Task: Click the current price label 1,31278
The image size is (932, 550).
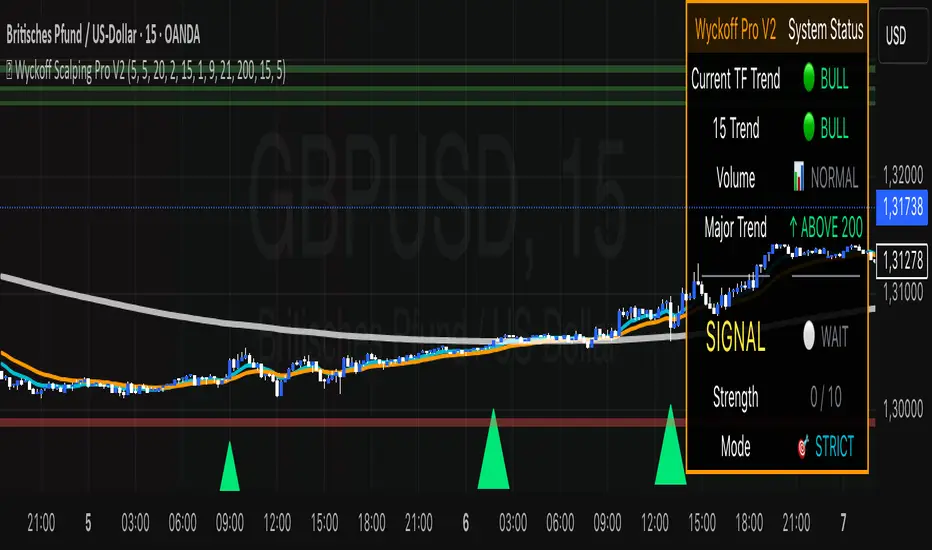Action: 902,260
